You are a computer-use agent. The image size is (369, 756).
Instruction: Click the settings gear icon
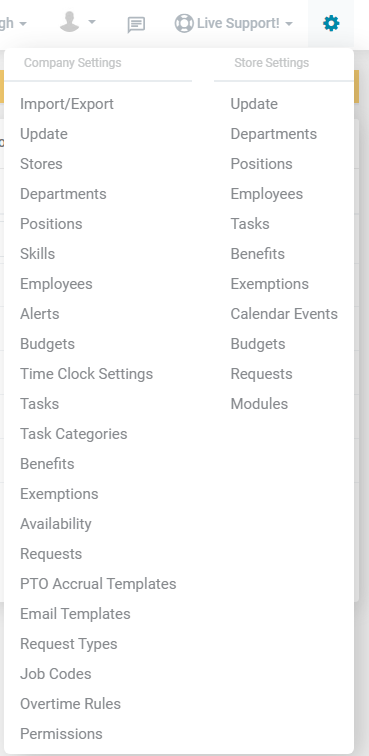click(331, 23)
